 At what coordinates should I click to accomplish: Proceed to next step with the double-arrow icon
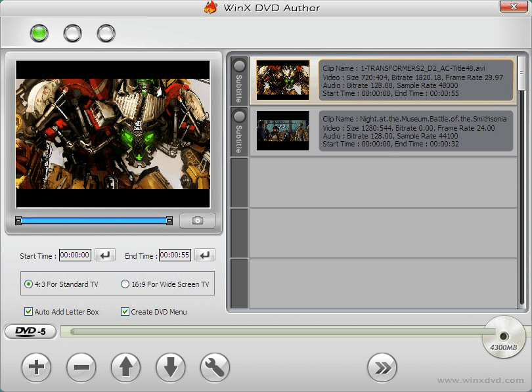(x=383, y=368)
